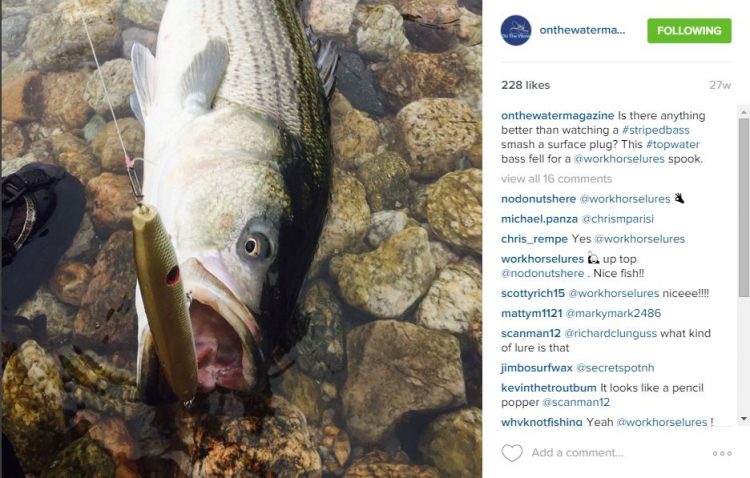Viewport: 750px width, 478px height.
Task: Click the heart like icon
Action: coord(512,453)
